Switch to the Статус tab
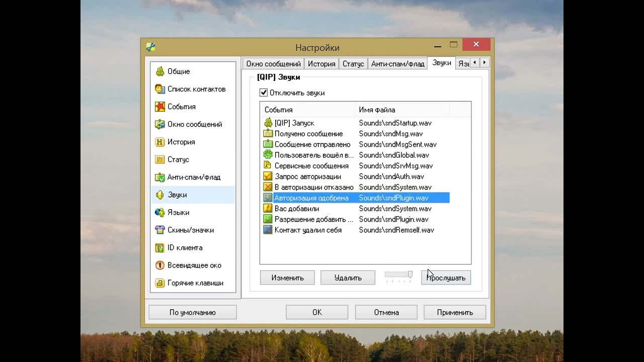Image resolution: width=644 pixels, height=362 pixels. [x=353, y=64]
